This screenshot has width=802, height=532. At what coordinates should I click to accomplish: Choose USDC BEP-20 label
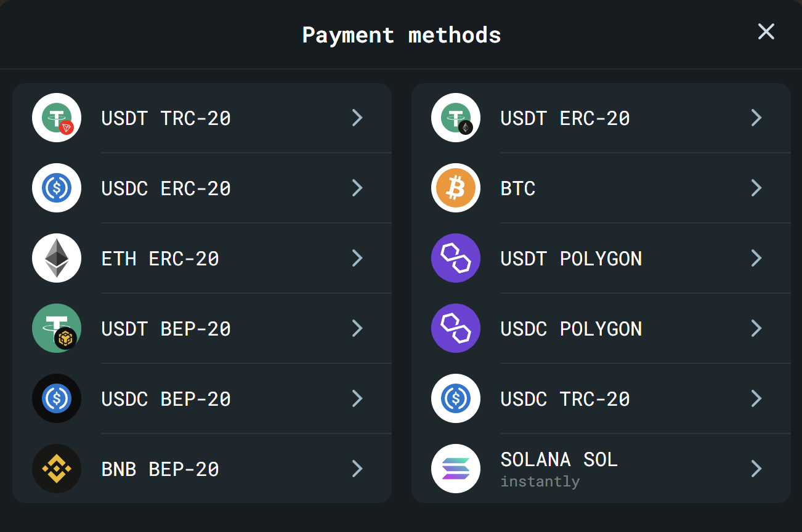pos(166,398)
